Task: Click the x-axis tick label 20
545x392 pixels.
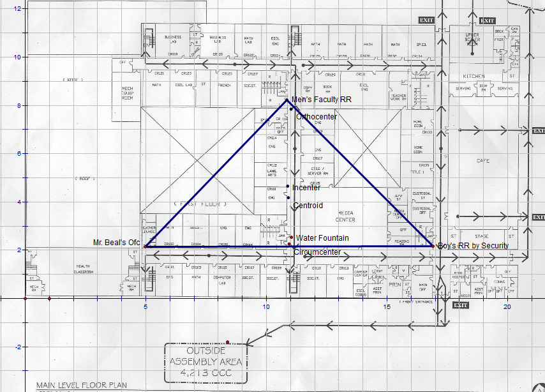Action: click(x=507, y=307)
